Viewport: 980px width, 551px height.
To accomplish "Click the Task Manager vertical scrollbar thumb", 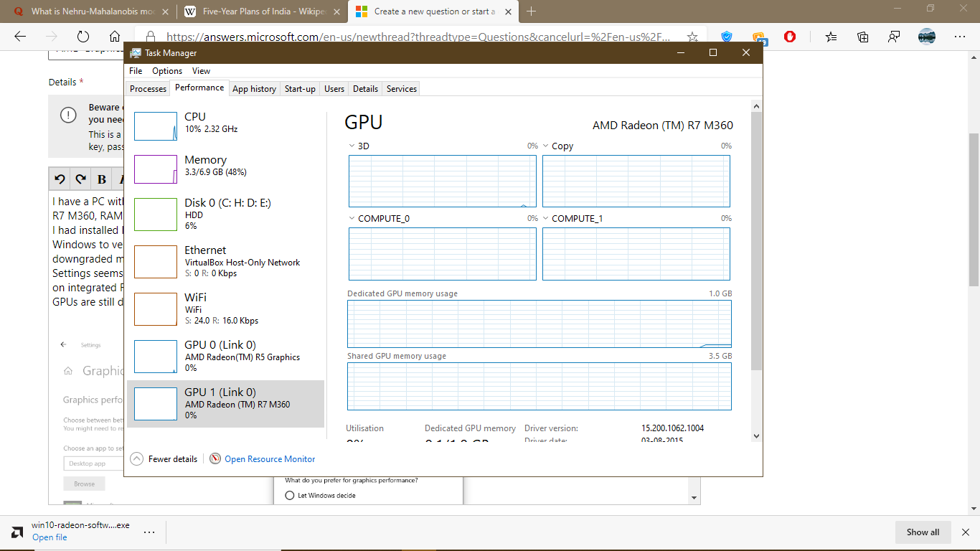I will click(x=756, y=241).
